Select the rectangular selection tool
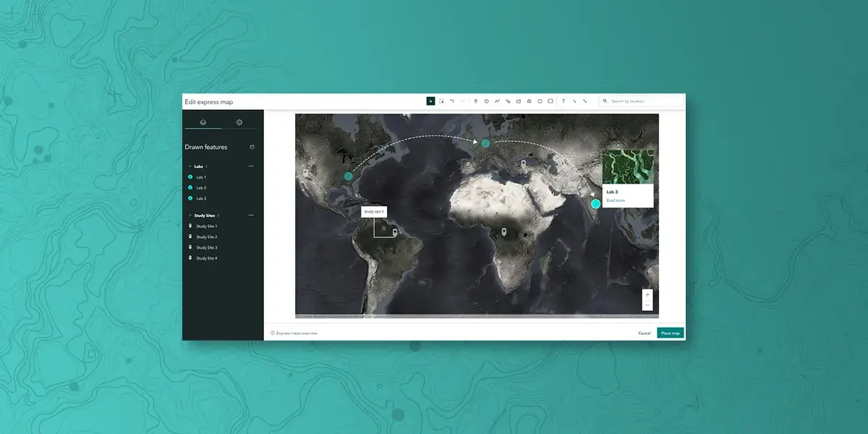 pos(442,101)
